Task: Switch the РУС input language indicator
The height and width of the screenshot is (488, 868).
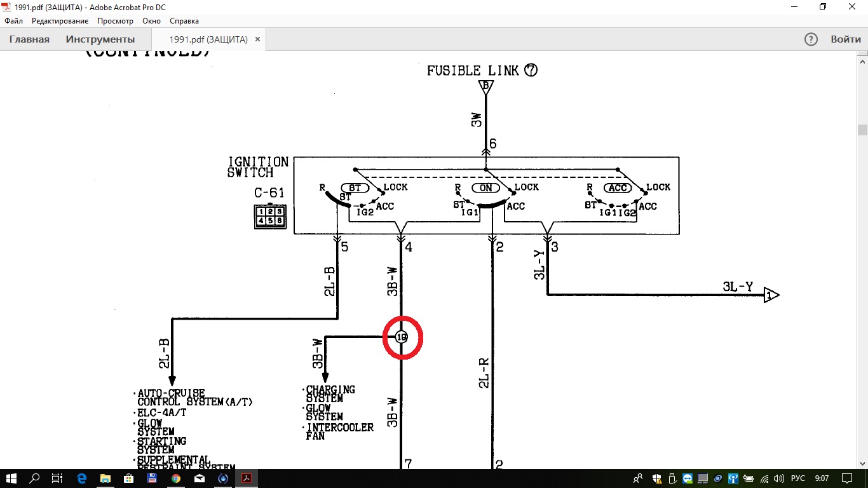Action: click(798, 478)
